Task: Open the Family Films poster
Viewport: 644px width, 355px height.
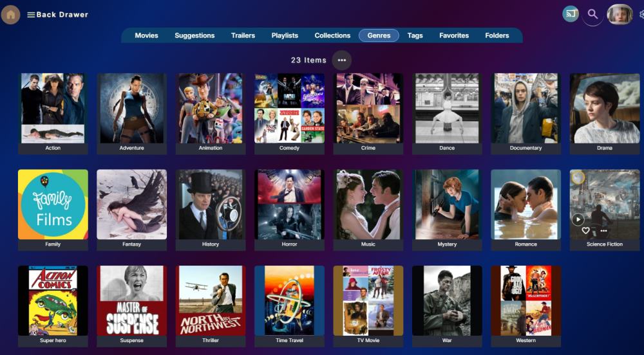Action: point(53,204)
